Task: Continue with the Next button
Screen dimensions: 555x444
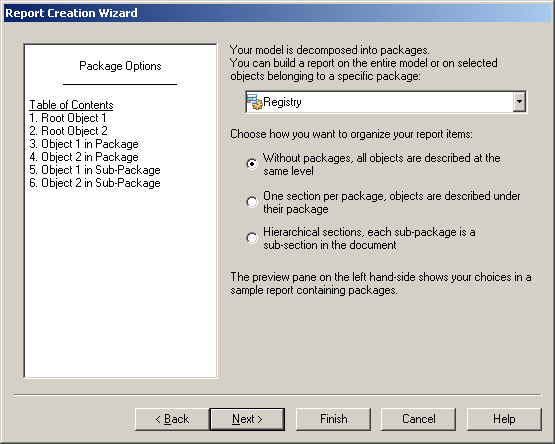Action: tap(247, 419)
